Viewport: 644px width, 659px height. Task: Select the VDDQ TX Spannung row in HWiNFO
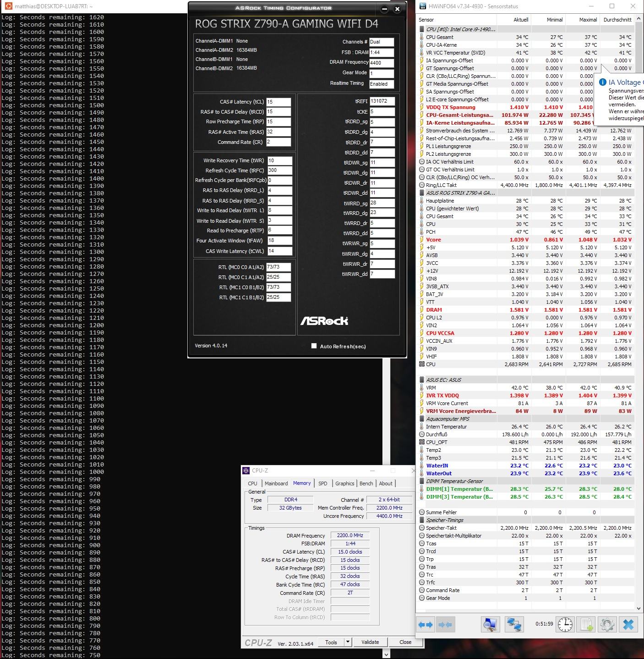[506, 107]
